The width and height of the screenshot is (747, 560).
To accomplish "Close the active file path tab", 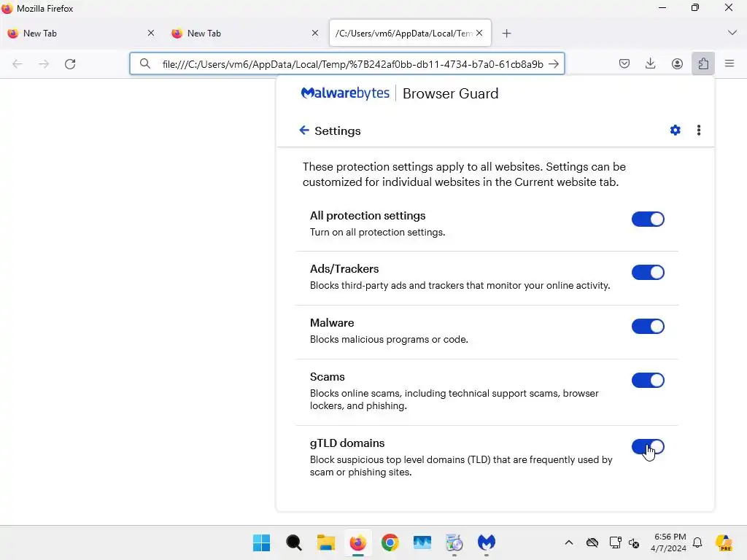I will [x=479, y=33].
